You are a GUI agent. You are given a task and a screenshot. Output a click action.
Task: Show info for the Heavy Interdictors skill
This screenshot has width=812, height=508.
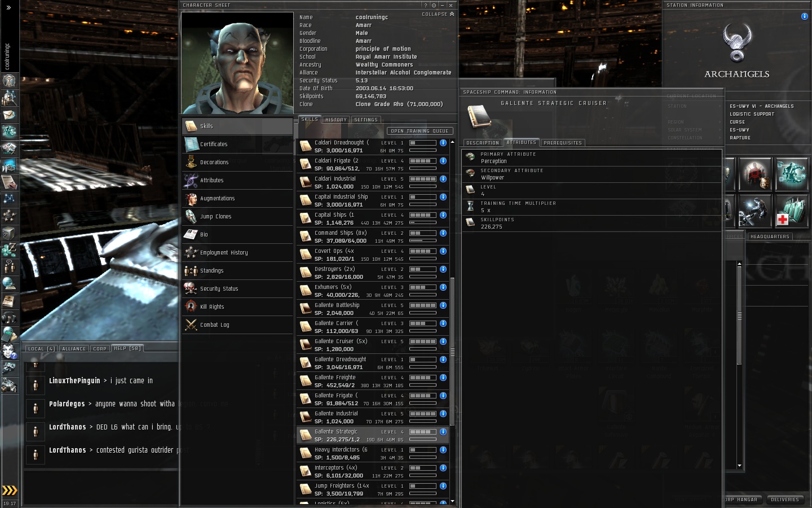[x=443, y=450]
